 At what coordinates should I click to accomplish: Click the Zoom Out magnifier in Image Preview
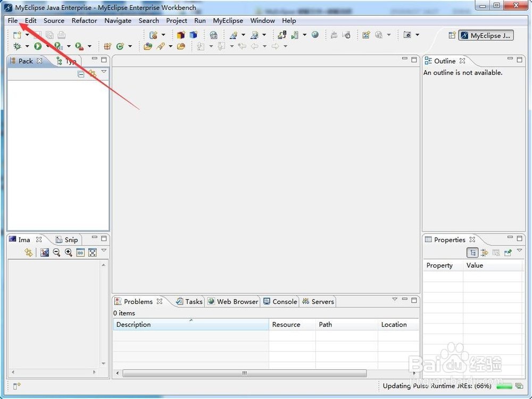click(x=56, y=252)
